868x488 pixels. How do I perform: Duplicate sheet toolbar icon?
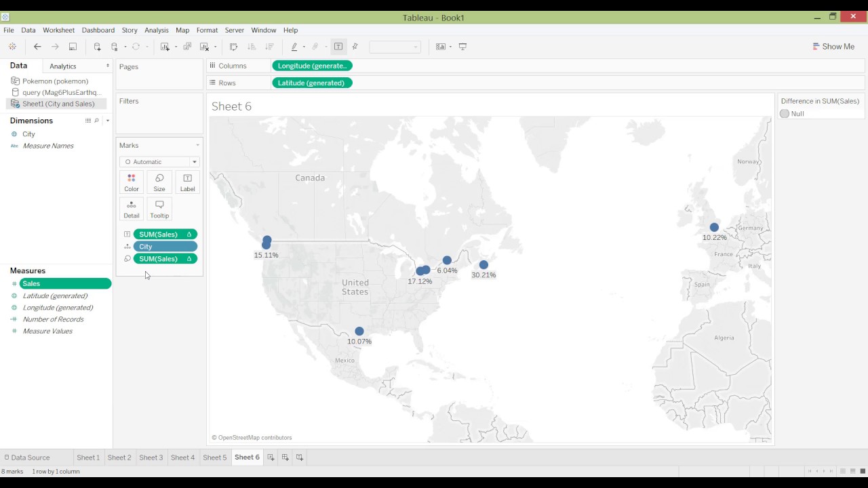pos(187,47)
